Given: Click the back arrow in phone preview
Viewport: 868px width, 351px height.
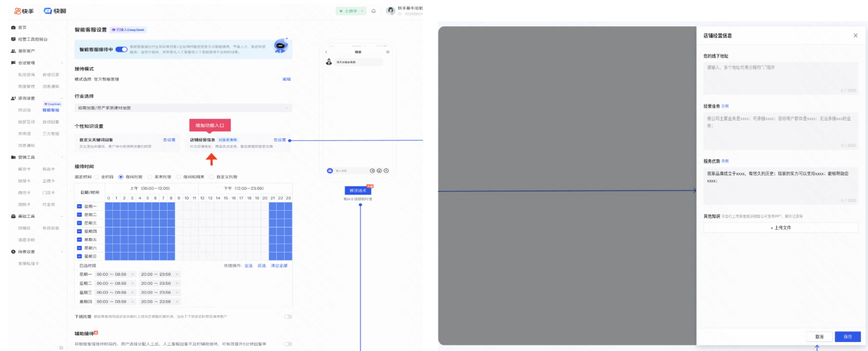Looking at the screenshot, I should pyautogui.click(x=326, y=53).
